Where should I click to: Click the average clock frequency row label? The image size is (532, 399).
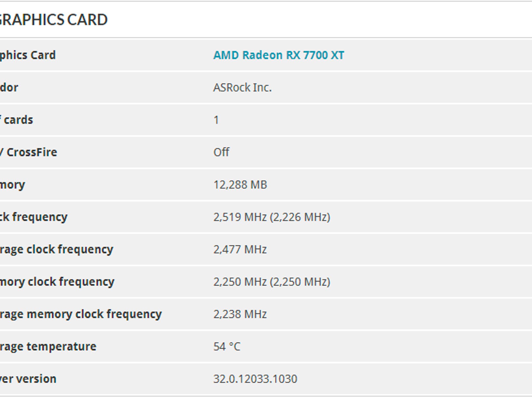click(x=57, y=249)
